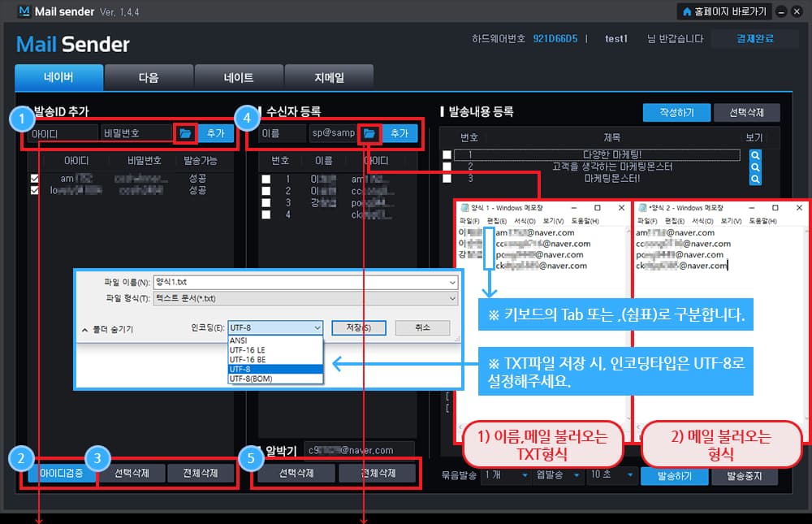Open folder icon beside sender password field
812x524 pixels.
[x=185, y=134]
